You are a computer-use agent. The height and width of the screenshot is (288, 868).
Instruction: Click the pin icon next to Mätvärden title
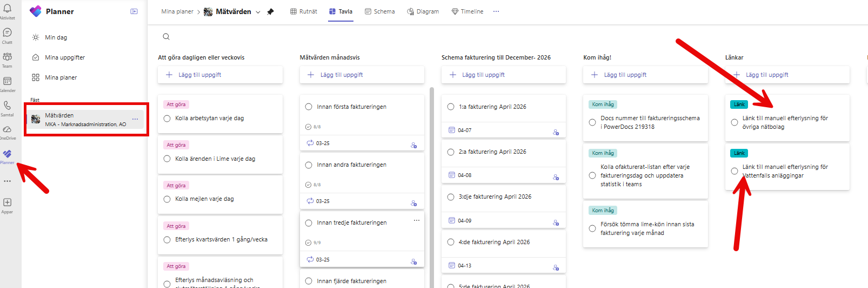click(271, 12)
